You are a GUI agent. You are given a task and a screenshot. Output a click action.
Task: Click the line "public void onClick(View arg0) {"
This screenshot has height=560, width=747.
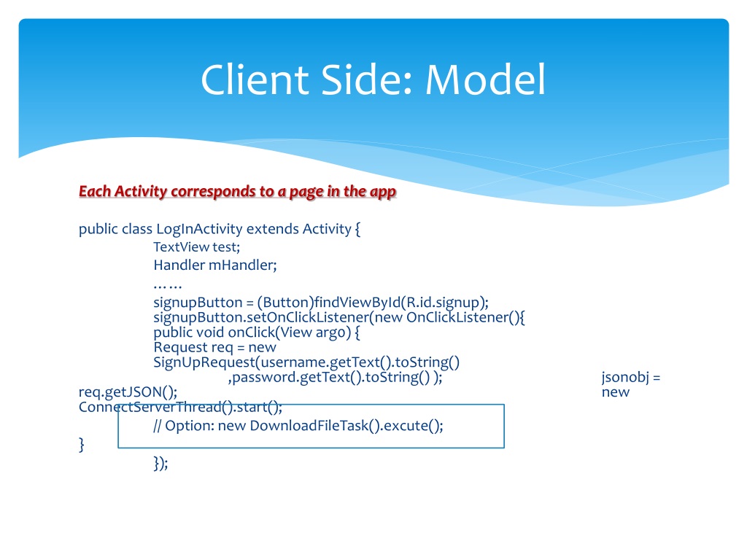pos(257,332)
